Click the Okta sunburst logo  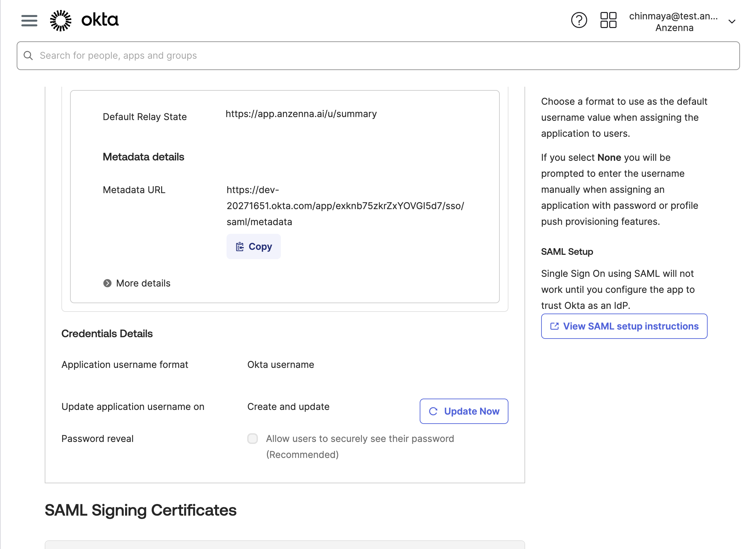click(x=61, y=21)
